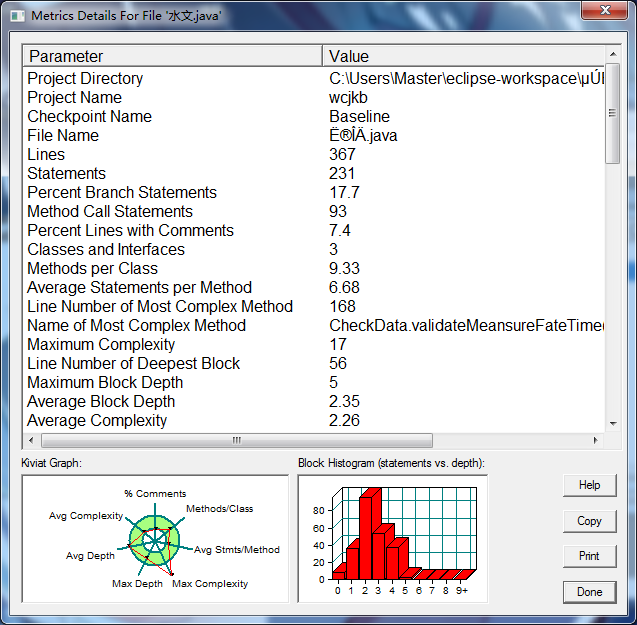Click the Statements value 231
Viewport: 637px width, 625px height.
click(x=342, y=174)
